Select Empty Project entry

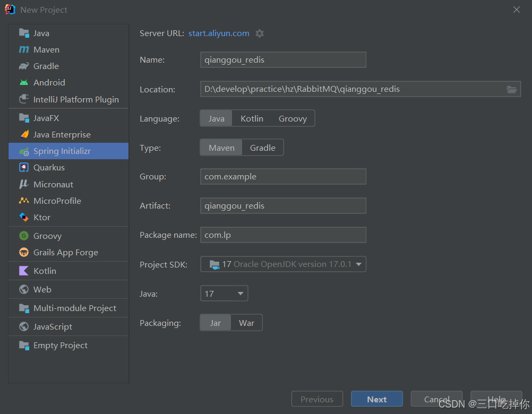68,345
